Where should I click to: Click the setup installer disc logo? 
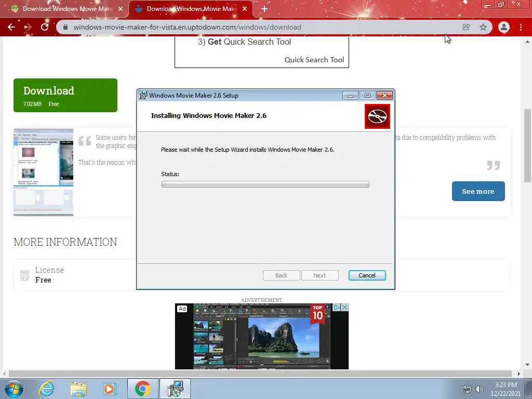coord(377,116)
